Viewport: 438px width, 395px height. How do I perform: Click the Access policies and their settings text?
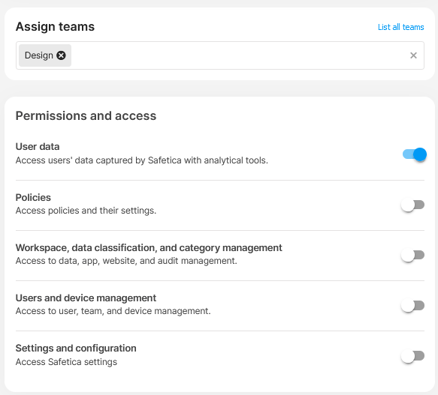point(86,211)
